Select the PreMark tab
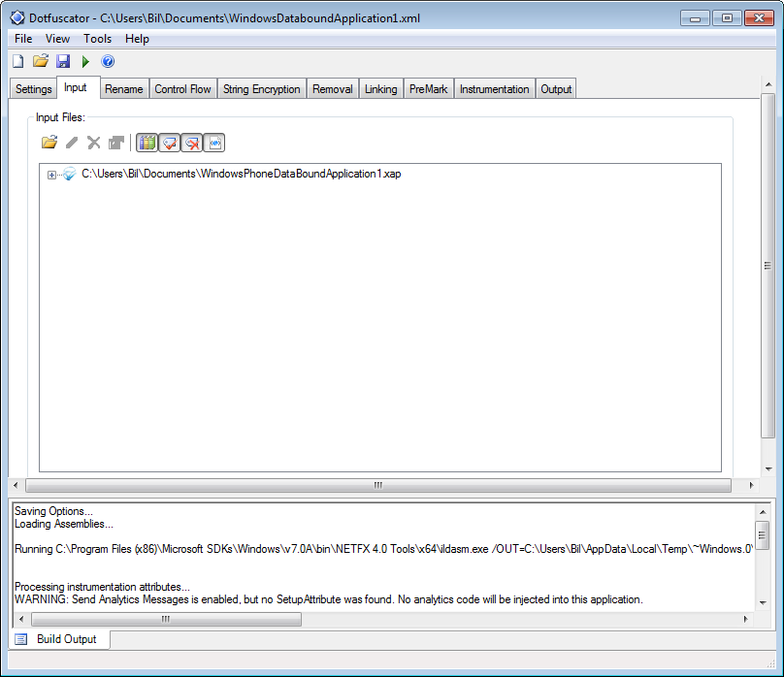784x677 pixels. point(429,89)
